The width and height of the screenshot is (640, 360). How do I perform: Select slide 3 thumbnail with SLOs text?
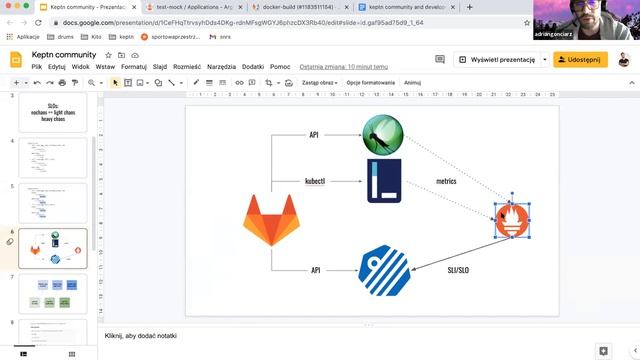click(53, 112)
